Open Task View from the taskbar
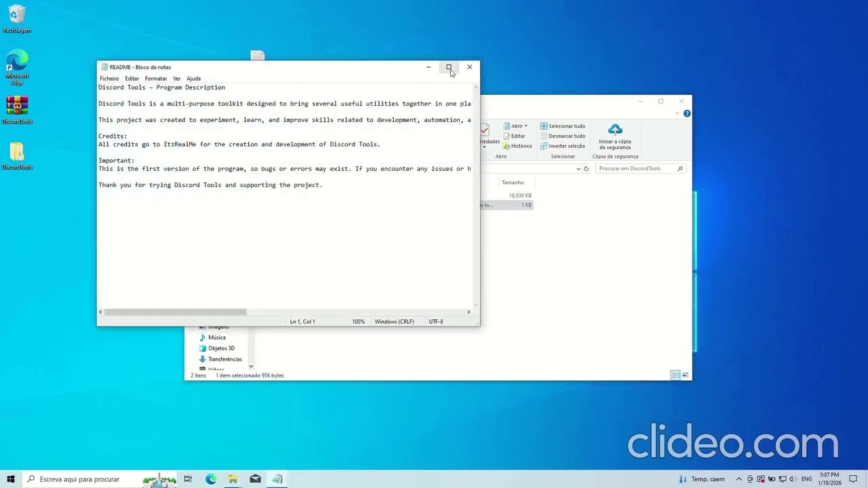The width and height of the screenshot is (868, 488). pos(188,479)
